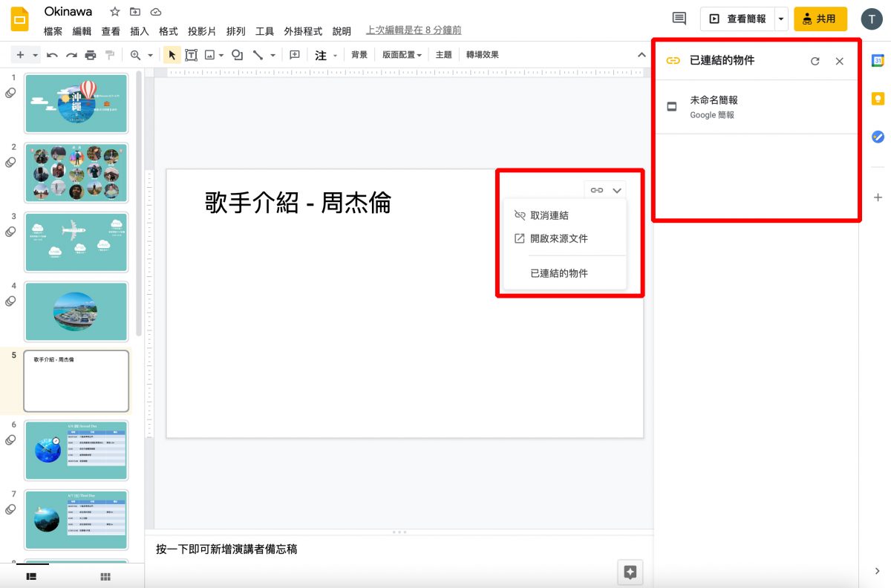Refresh the linked objects panel
891x588 pixels.
click(815, 61)
